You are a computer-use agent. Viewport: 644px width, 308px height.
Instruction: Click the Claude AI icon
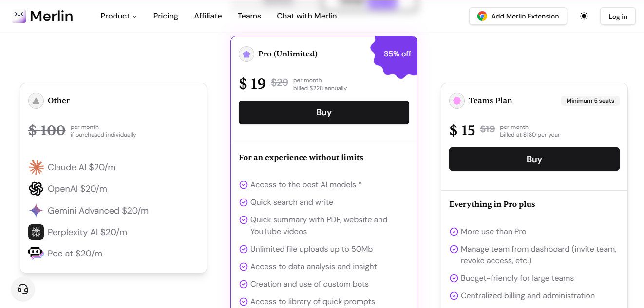[x=36, y=167]
